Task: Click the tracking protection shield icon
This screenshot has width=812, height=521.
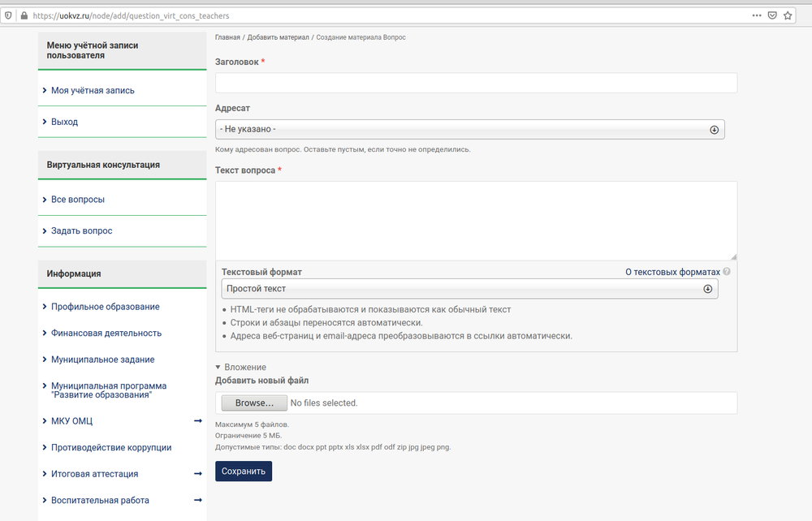Action: click(x=8, y=15)
